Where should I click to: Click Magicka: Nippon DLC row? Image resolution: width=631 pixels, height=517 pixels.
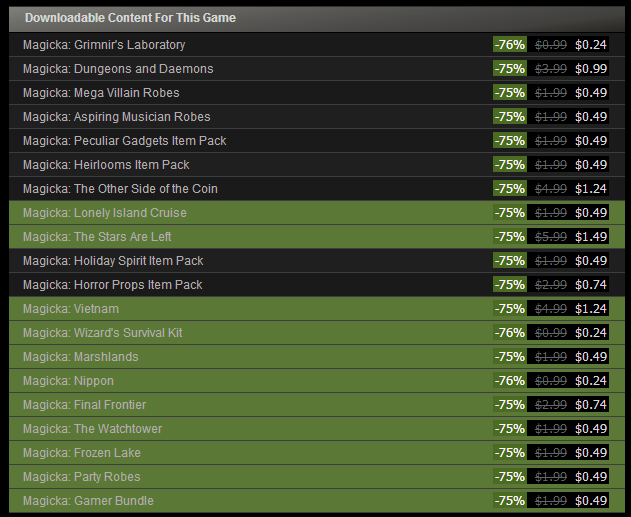[317, 381]
